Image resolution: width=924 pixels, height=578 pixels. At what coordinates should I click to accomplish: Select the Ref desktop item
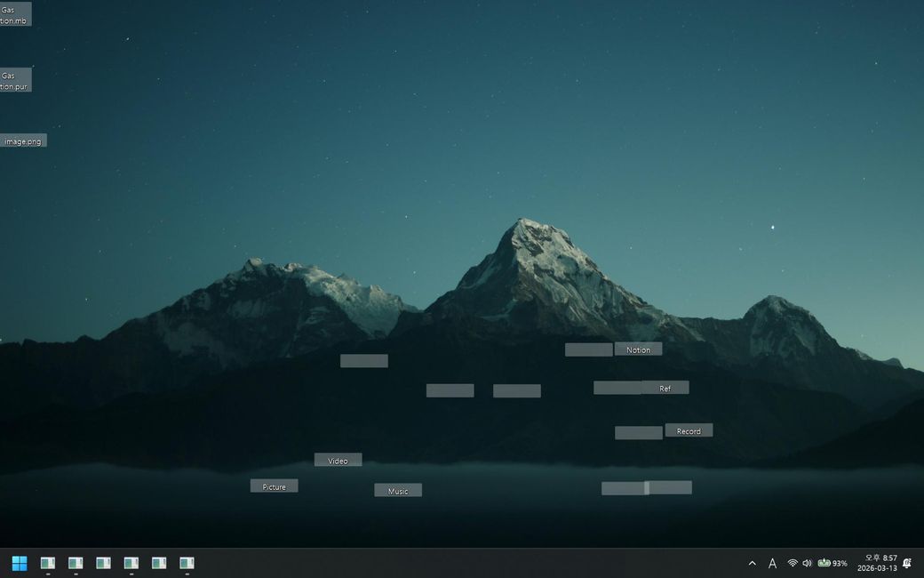tap(665, 388)
